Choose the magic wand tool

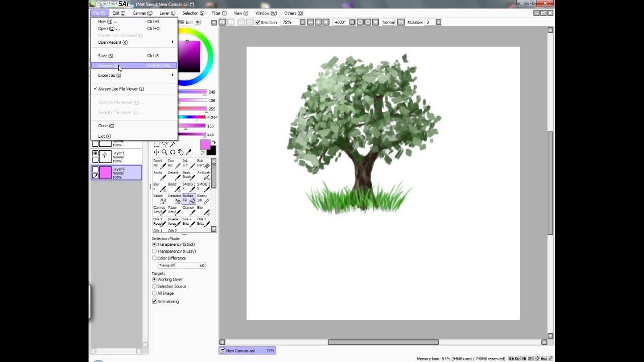(172, 144)
